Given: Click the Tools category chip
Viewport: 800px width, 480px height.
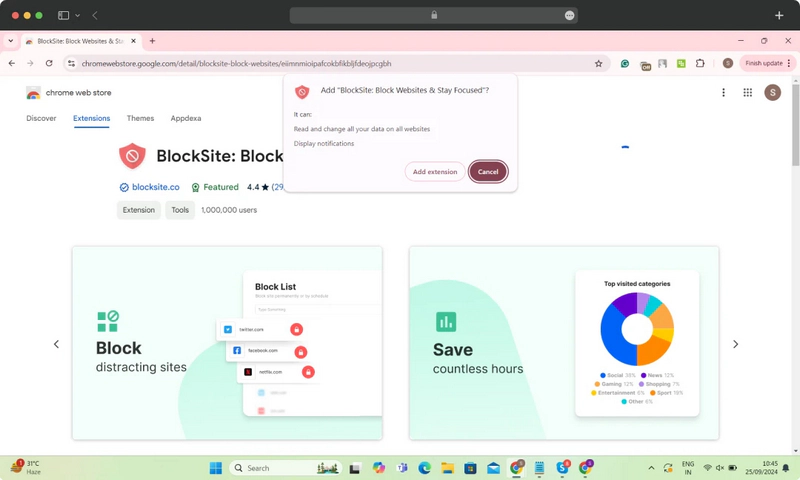Looking at the screenshot, I should coord(180,210).
